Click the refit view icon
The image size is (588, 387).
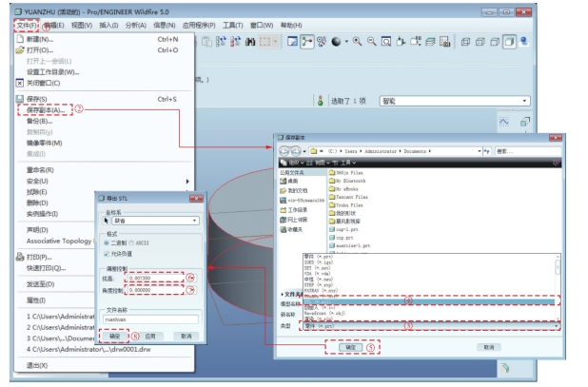(386, 42)
